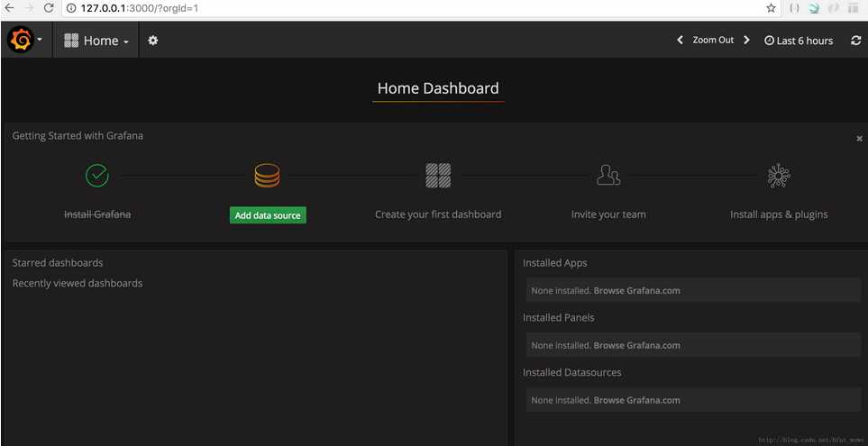Bookmark page with the star icon
The height and width of the screenshot is (446, 868).
771,8
